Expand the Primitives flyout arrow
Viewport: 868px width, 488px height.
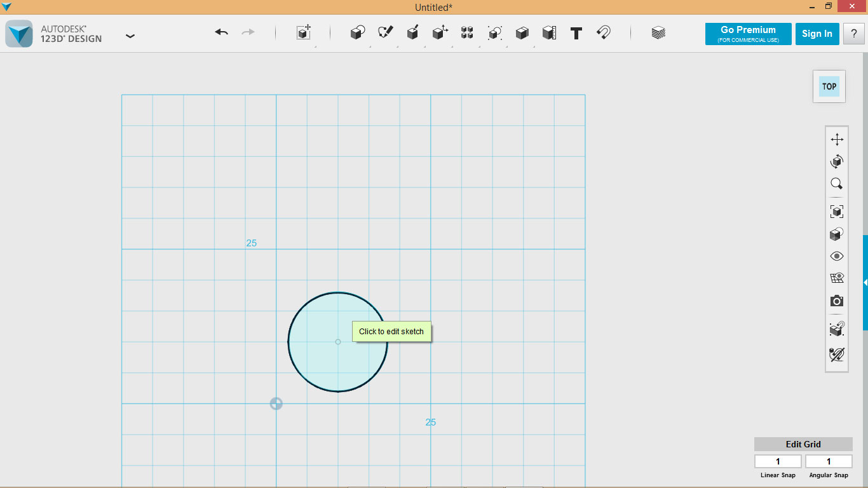click(370, 47)
